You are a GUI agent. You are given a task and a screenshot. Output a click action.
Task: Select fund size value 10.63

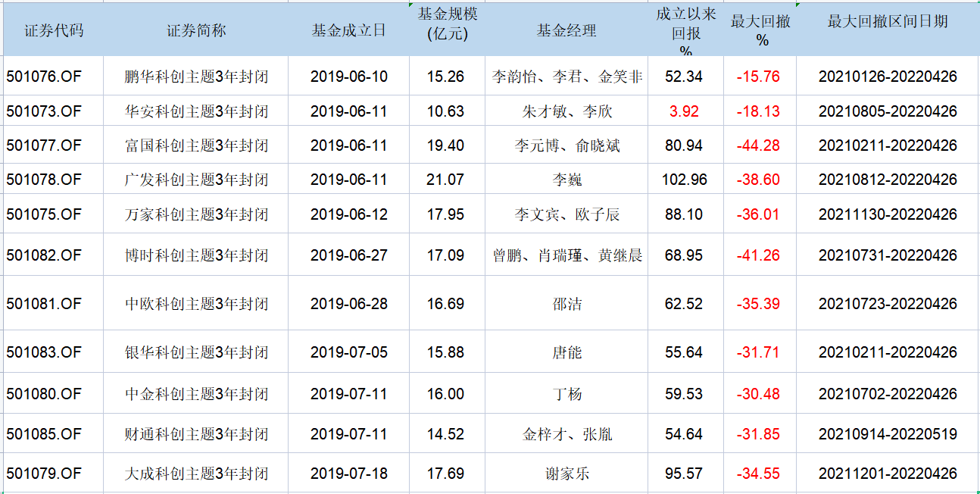[x=445, y=111]
